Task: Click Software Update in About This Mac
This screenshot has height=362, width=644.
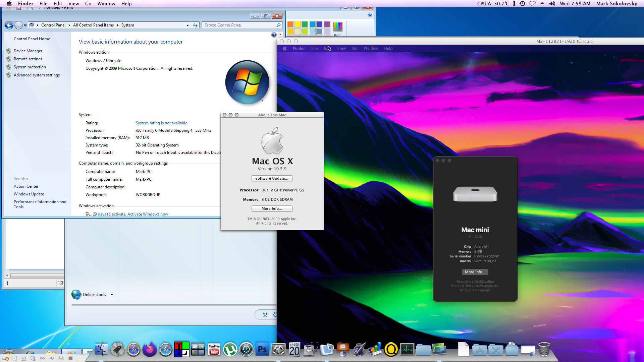Action: (272, 179)
